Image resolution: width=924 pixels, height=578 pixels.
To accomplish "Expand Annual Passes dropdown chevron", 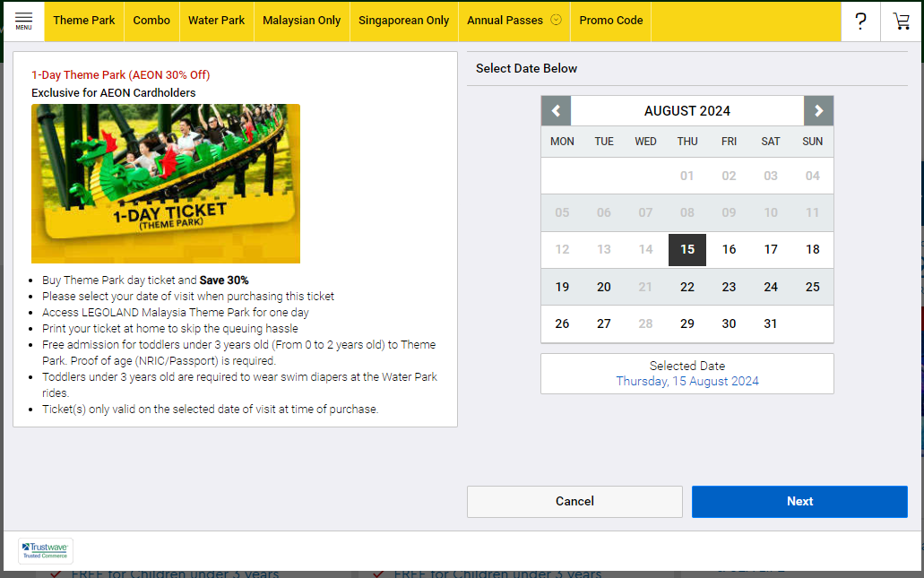I will [556, 20].
